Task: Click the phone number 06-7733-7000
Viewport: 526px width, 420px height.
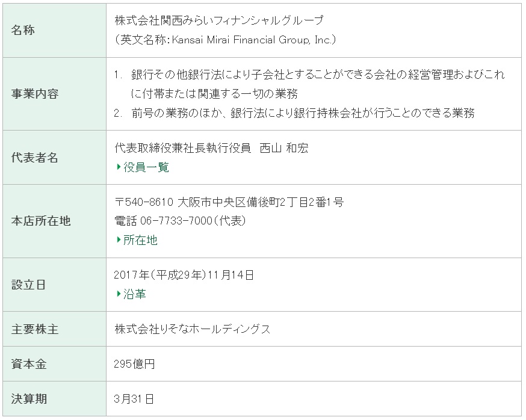Action: coord(176,221)
